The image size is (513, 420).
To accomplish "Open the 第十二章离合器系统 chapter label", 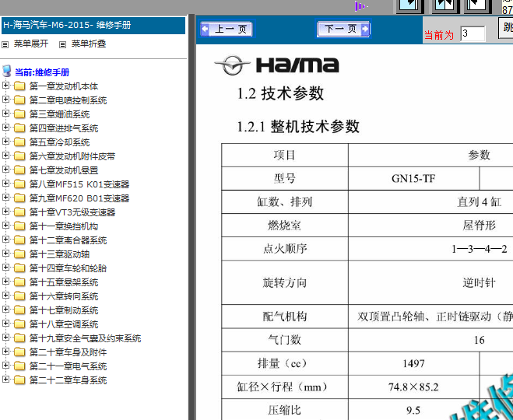I will [68, 240].
